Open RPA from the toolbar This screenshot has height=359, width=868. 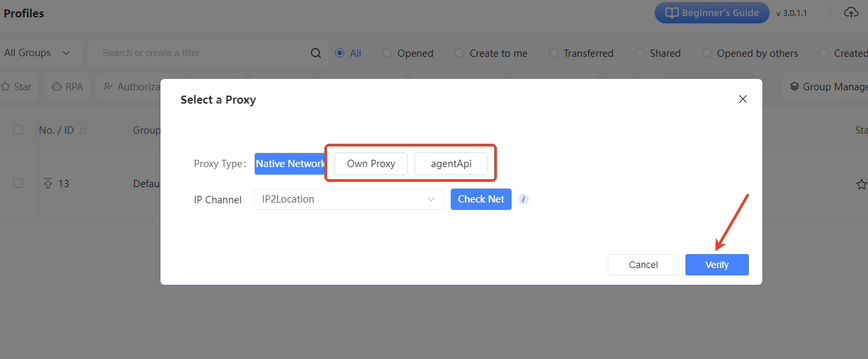coord(67,86)
